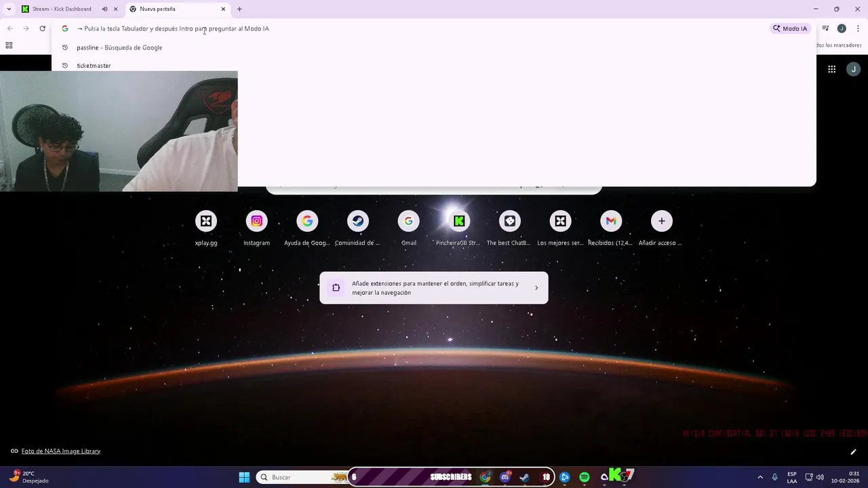Open Los mejores ser... shortcut
This screenshot has width=868, height=488.
click(x=560, y=228)
